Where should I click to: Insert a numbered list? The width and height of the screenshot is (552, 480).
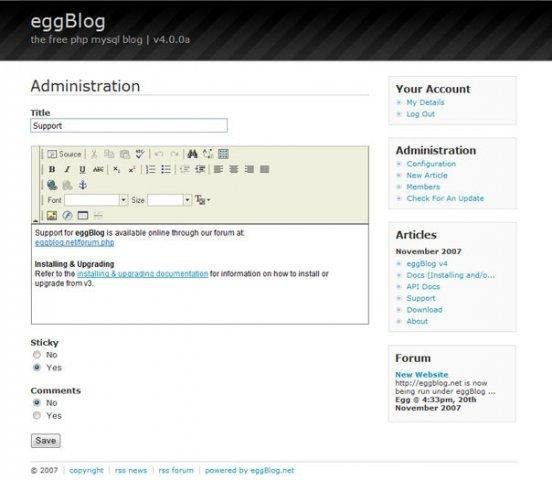(x=151, y=169)
